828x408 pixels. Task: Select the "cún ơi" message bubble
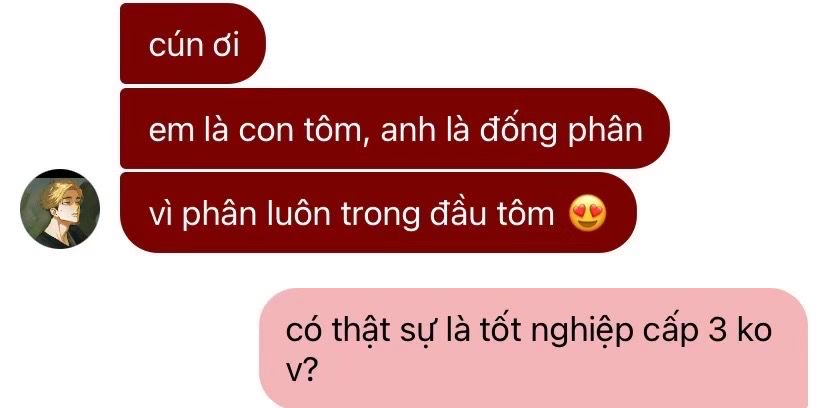click(193, 43)
